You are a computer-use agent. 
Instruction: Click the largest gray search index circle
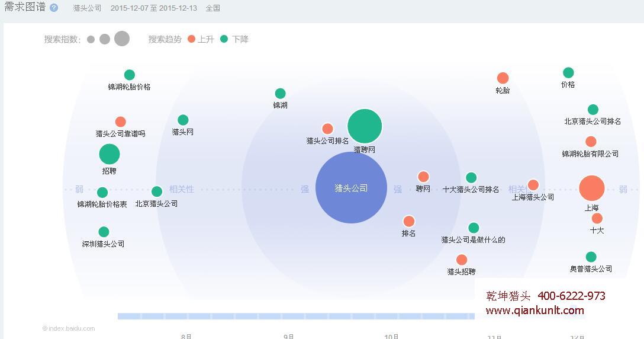tap(121, 39)
